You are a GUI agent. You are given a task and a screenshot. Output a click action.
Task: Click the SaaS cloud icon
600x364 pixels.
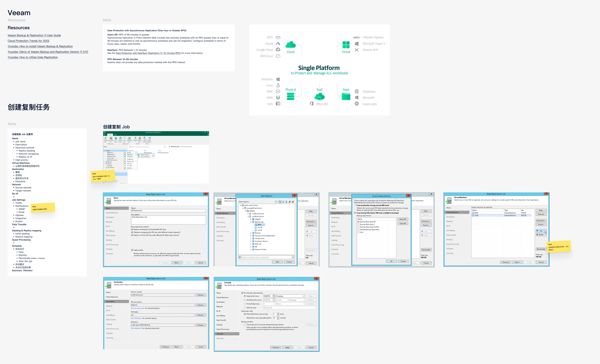(319, 97)
